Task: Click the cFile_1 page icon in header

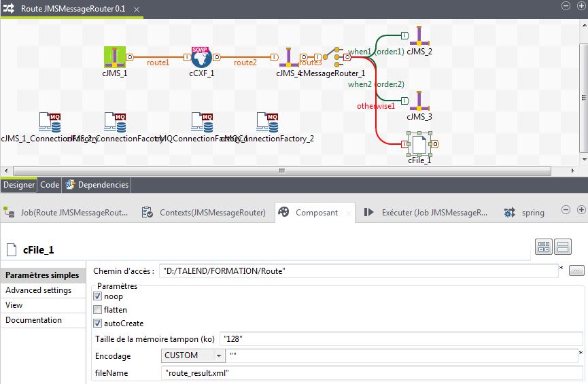Action: pos(12,249)
